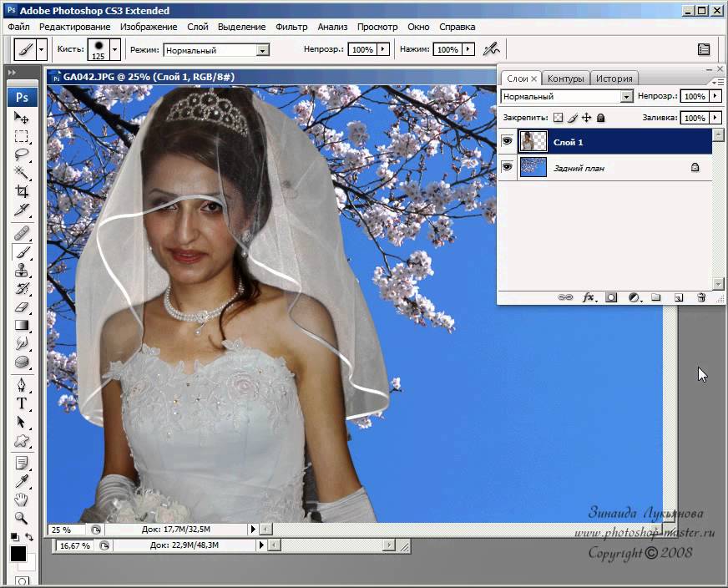Open layer blend mode Нормальный dropdown

point(626,97)
